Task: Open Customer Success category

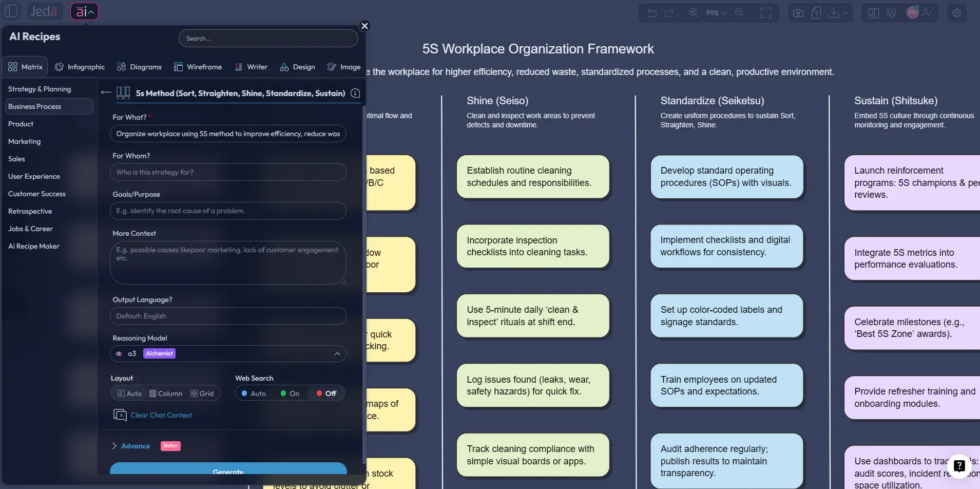Action: pyautogui.click(x=37, y=194)
